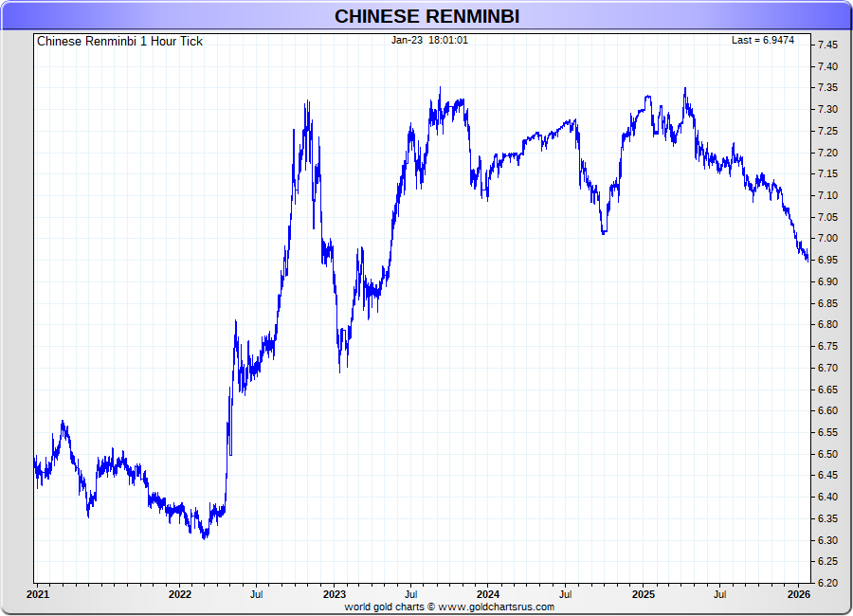
Task: Click the Jul label between 2023 and 2024
Action: point(410,594)
